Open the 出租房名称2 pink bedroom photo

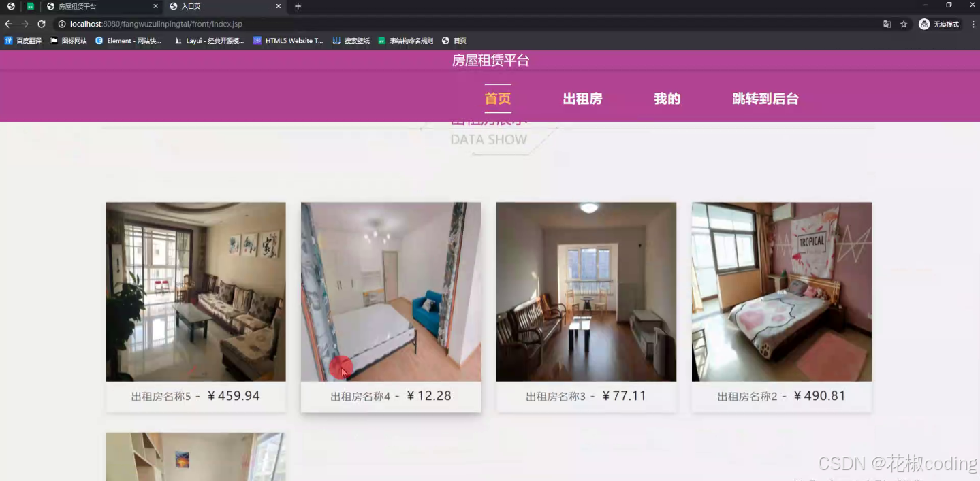(x=782, y=292)
